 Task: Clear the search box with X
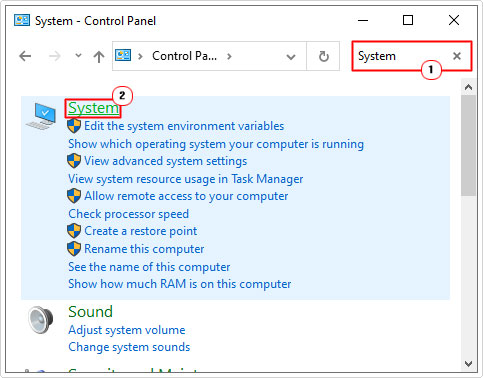[x=457, y=56]
